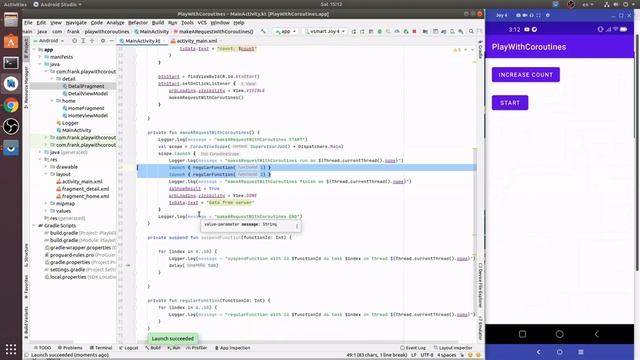Open the Analyze menu
This screenshot has height=360, width=640.
(x=116, y=23)
